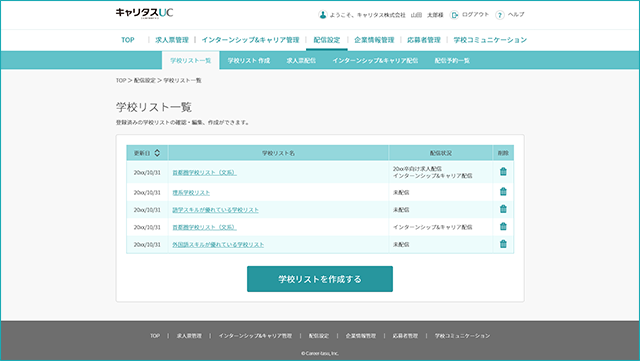Switch to インターンシップ&キャリア配信 sub-tab

coord(375,60)
